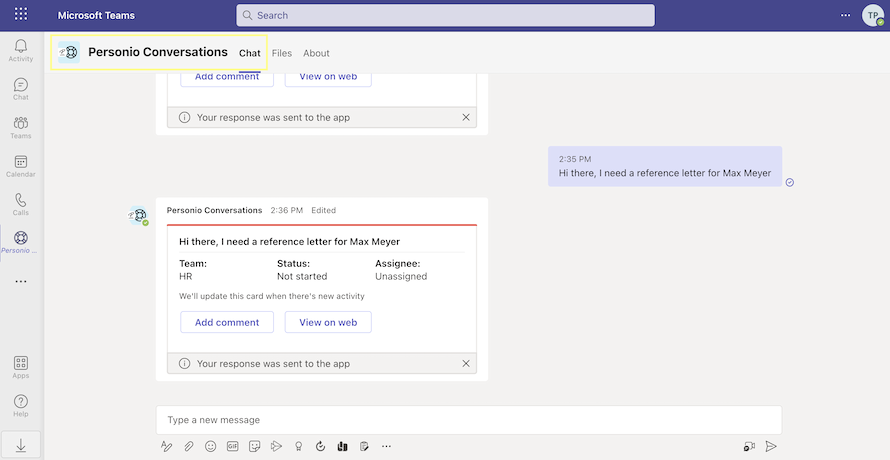
Task: Click the Personio Conversations bot avatar
Action: (137, 215)
